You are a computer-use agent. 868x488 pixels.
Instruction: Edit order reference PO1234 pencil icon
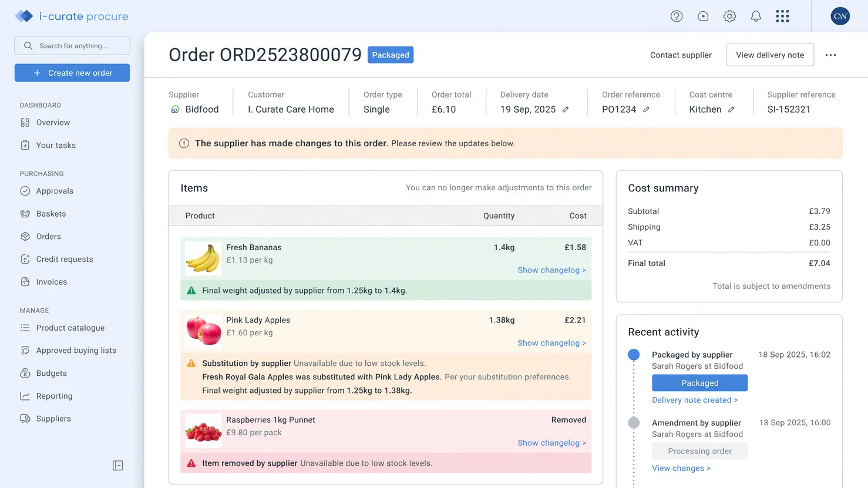click(646, 109)
